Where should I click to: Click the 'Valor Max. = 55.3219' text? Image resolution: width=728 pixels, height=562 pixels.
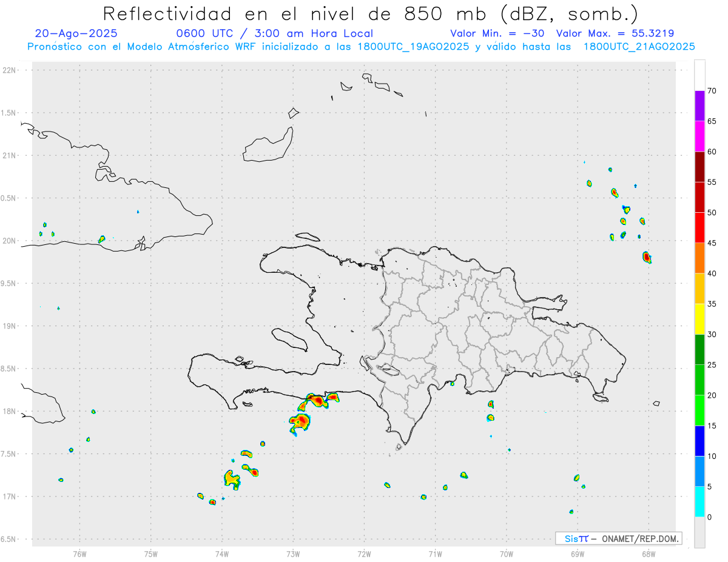pos(615,33)
